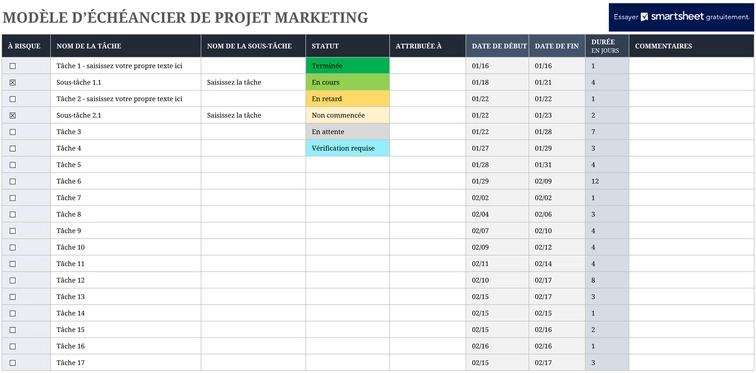756x373 pixels.
Task: Select the orange En retard status cell
Action: tap(347, 99)
